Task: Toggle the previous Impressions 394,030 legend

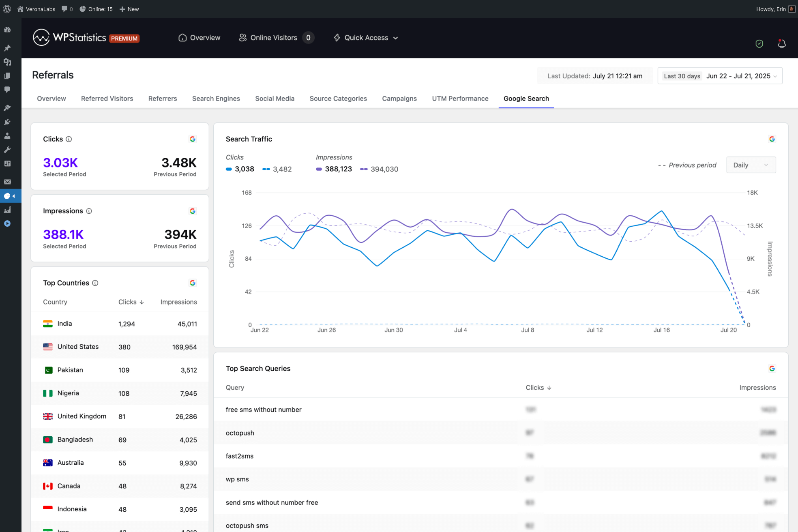Action: [x=379, y=169]
